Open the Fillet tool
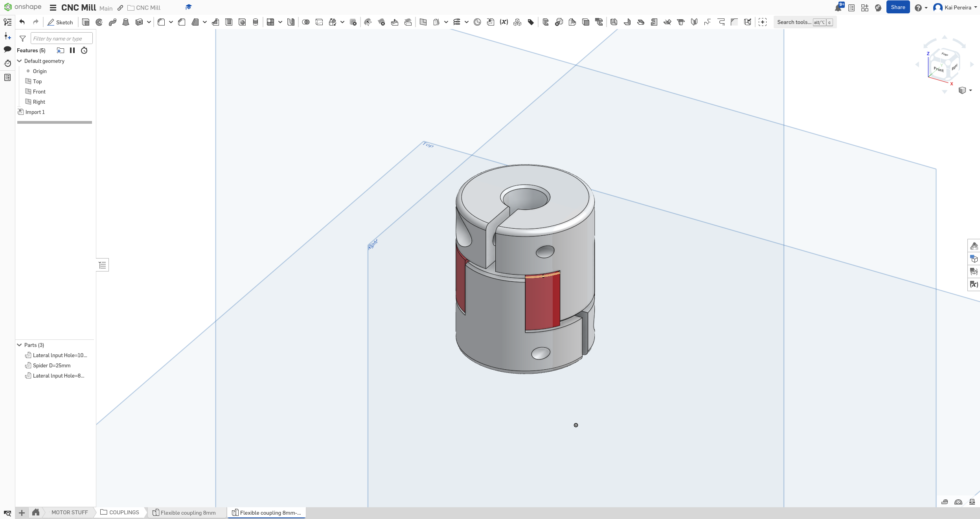 [162, 22]
